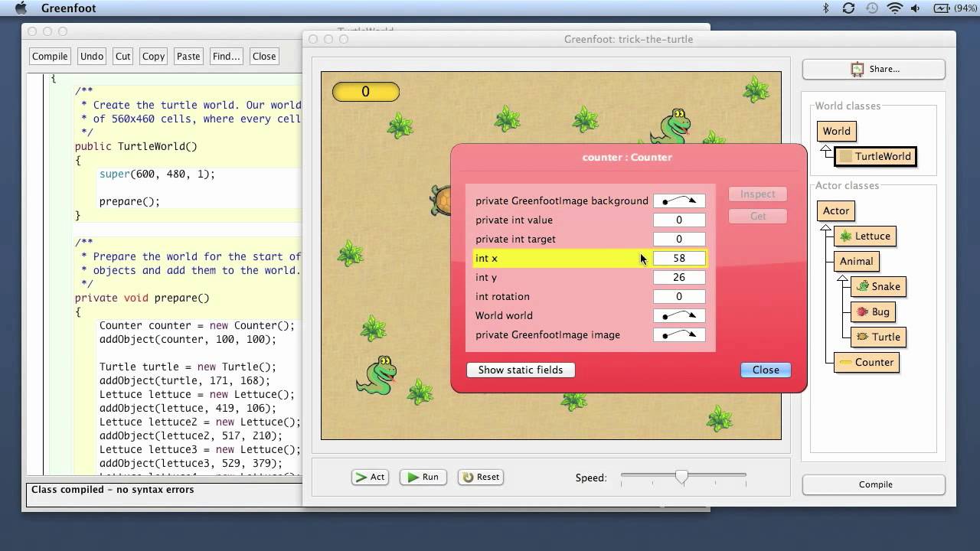
Task: Select the Lettuce class
Action: point(864,236)
